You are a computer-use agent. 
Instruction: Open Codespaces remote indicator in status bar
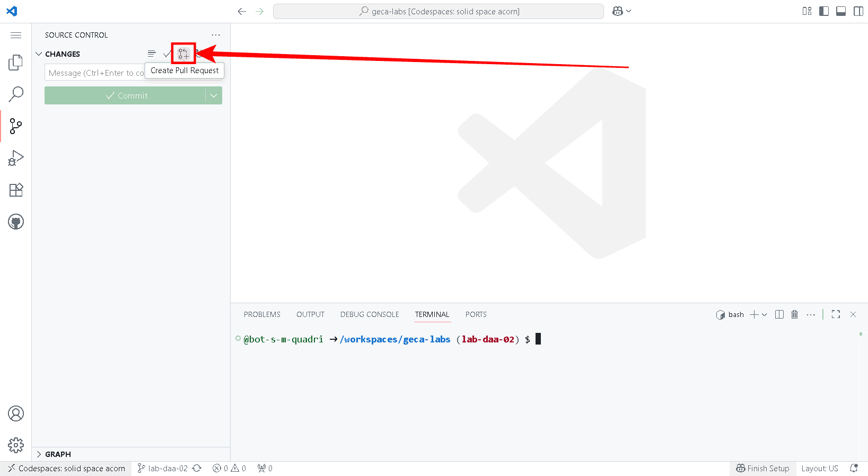(x=66, y=469)
